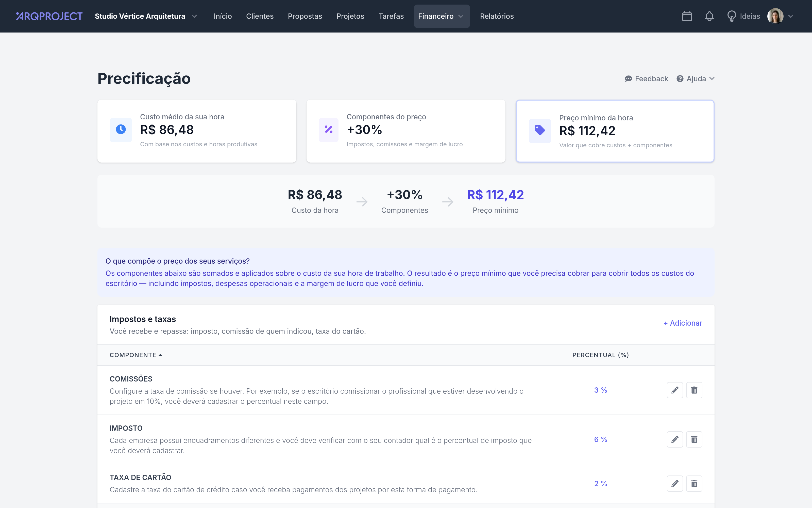
Task: Click the Feedback link text
Action: point(651,79)
